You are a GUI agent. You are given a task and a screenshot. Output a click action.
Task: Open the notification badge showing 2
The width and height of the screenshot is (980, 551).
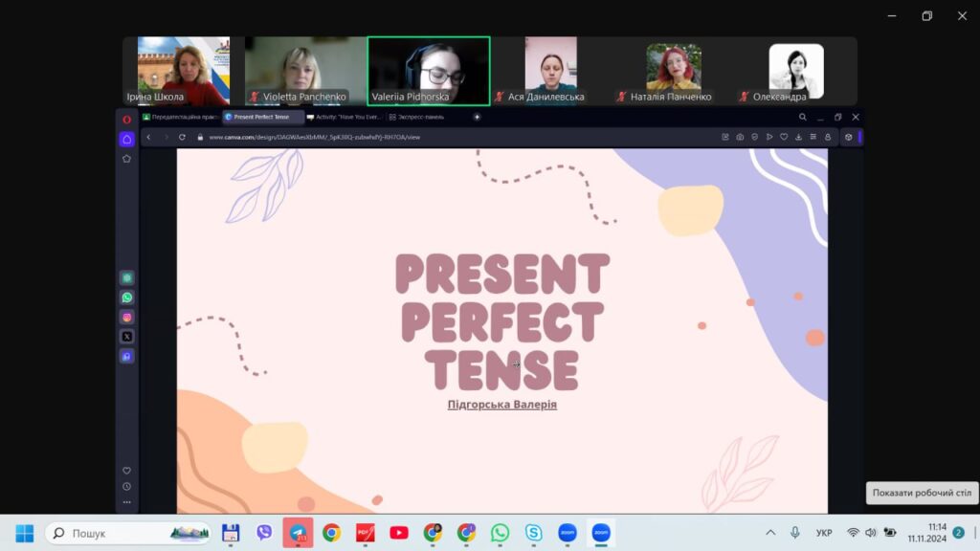(959, 533)
